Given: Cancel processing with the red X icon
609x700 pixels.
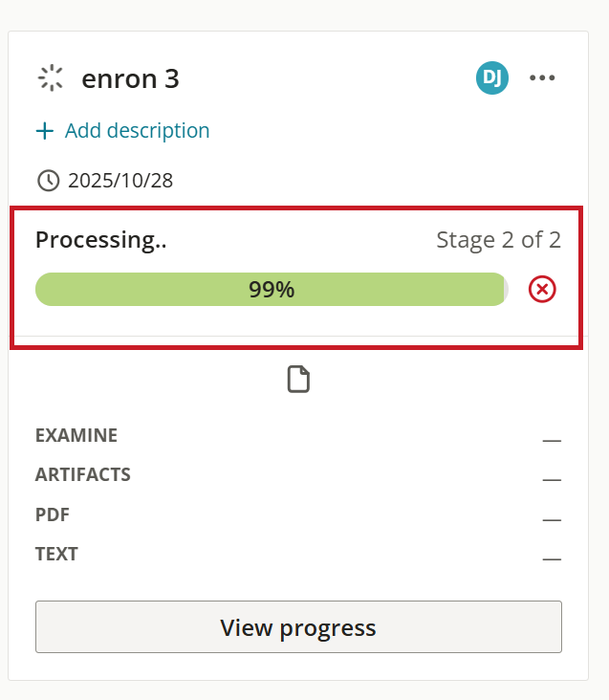Looking at the screenshot, I should [x=542, y=290].
